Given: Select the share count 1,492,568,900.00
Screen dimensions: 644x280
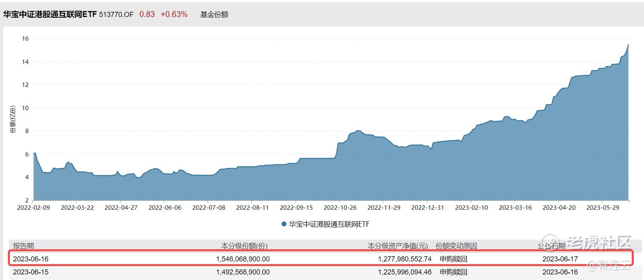Looking at the screenshot, I should click(x=243, y=272).
